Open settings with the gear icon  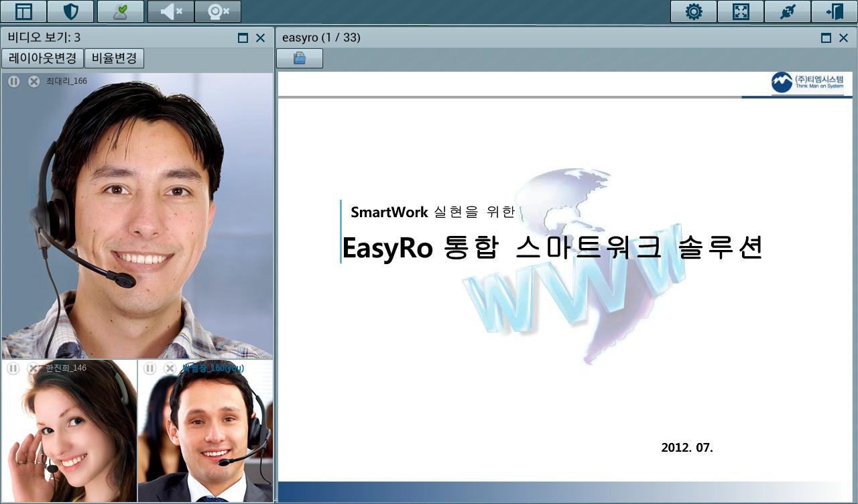694,11
